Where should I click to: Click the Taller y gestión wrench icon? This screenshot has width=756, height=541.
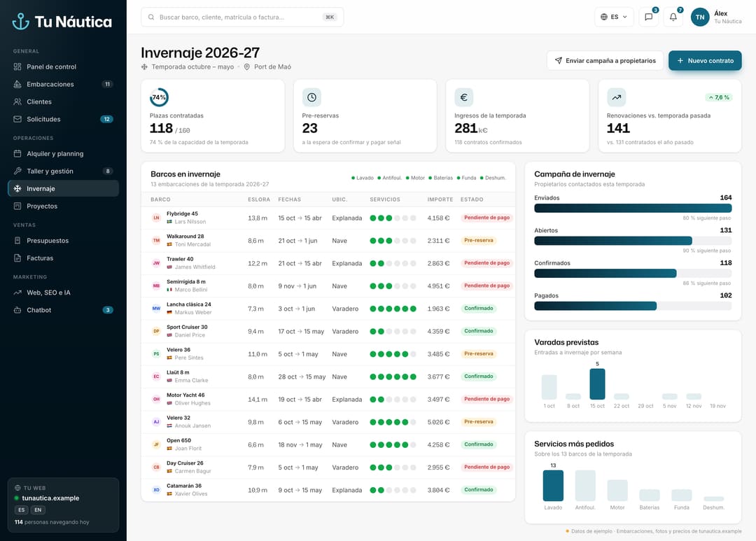pos(17,171)
